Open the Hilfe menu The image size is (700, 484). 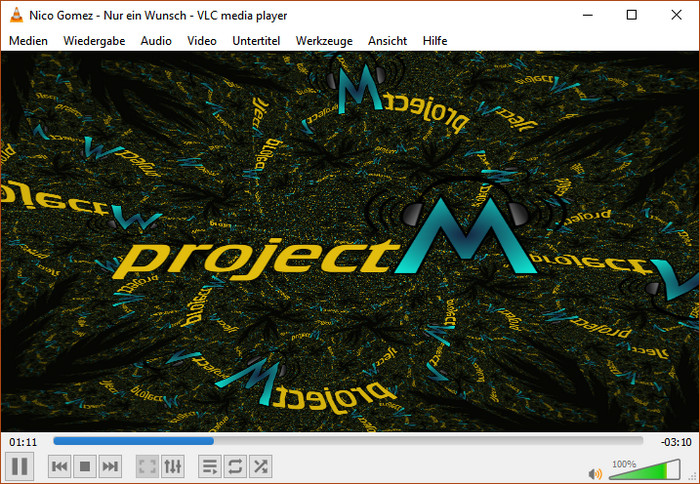point(435,41)
